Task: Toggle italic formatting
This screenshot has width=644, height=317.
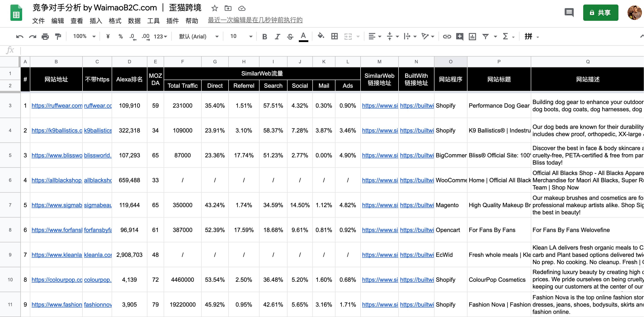Action: point(277,37)
